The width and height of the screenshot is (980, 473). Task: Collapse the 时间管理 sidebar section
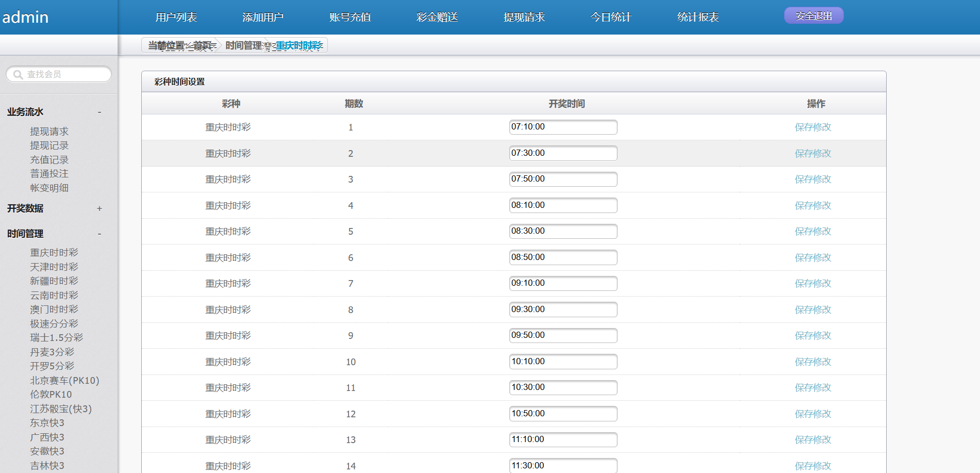coord(99,234)
